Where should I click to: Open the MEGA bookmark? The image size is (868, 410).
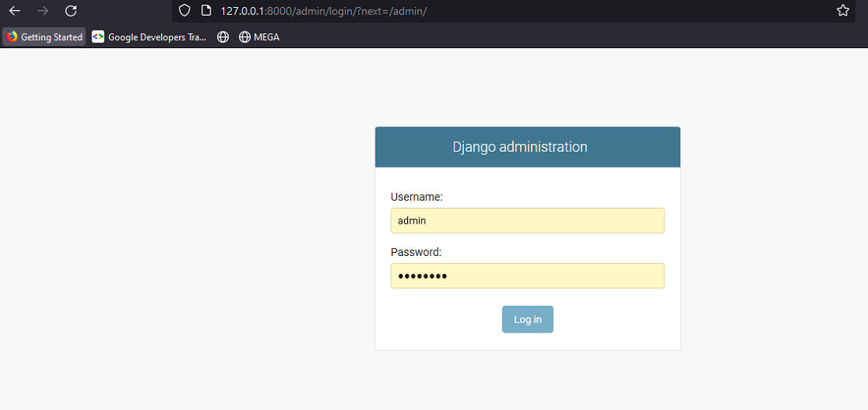259,37
